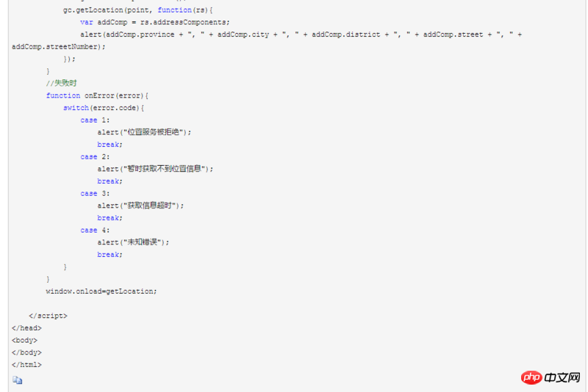Click the var addComp = rs.addressComponents line
This screenshot has height=392, width=588.
tap(155, 23)
